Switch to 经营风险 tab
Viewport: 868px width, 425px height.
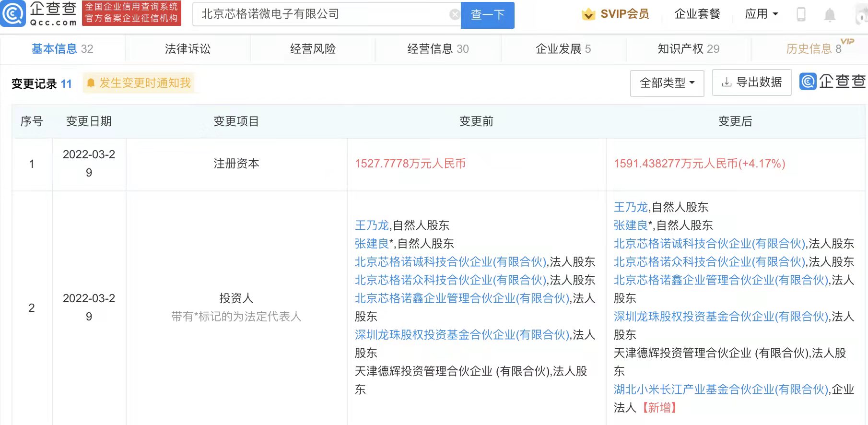coord(313,49)
